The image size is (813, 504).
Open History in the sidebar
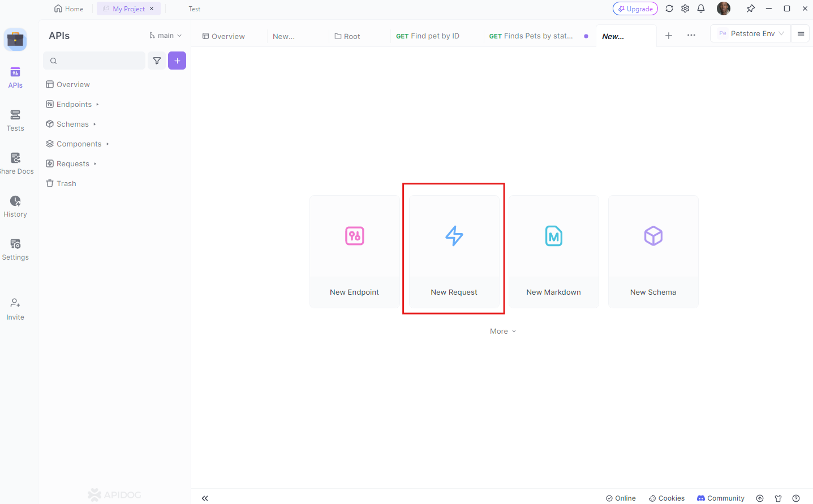pyautogui.click(x=15, y=207)
